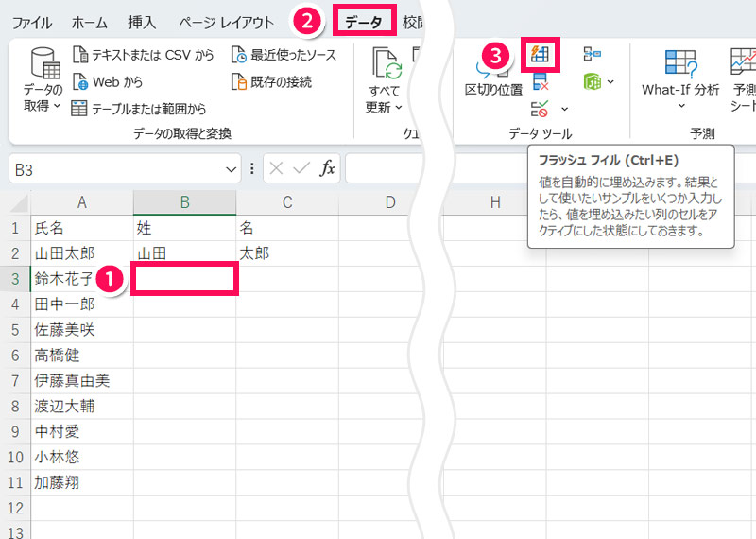Click the fx Insert Function icon

(327, 168)
